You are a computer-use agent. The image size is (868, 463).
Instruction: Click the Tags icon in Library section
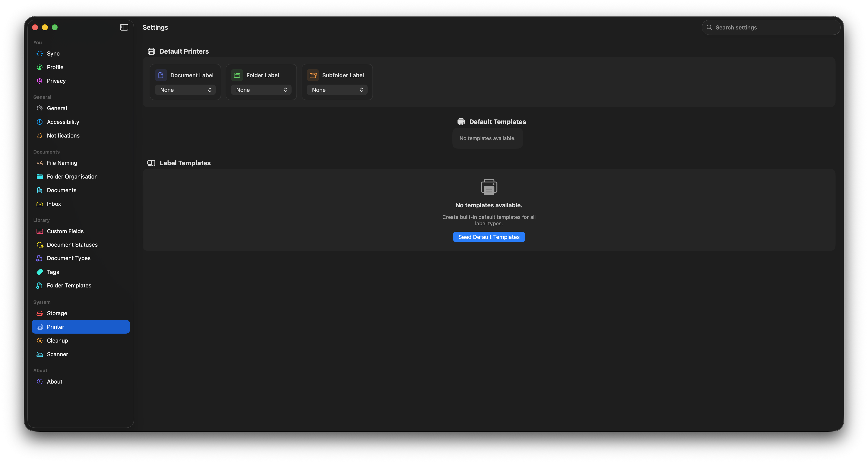coord(40,272)
